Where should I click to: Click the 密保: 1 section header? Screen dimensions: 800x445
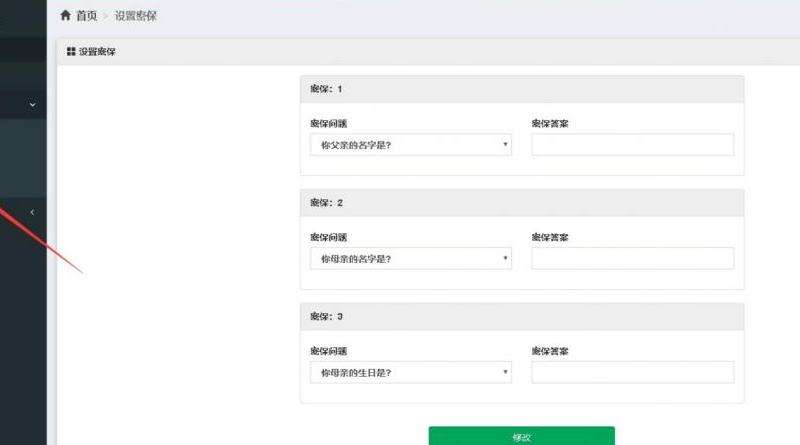(x=327, y=89)
